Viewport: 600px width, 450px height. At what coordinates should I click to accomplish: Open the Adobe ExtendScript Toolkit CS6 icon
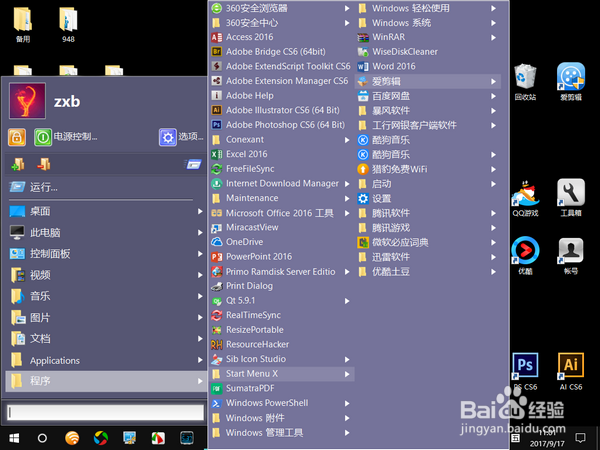(217, 66)
